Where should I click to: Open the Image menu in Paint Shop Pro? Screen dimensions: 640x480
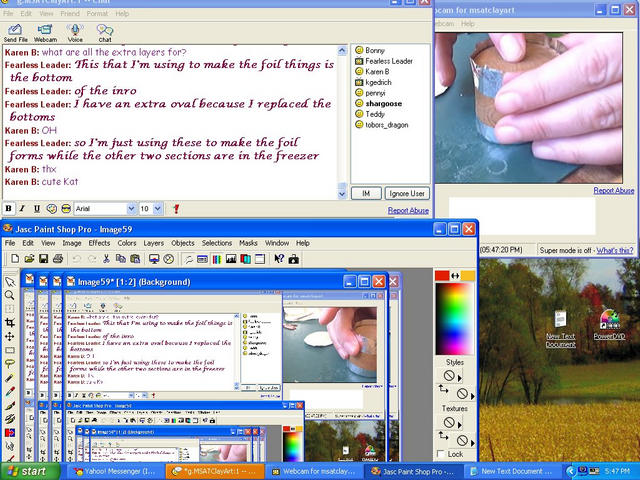[72, 243]
